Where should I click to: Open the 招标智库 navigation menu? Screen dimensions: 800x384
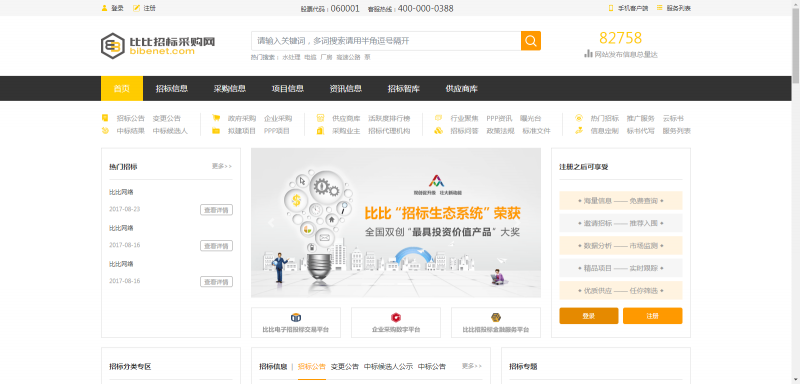point(404,89)
